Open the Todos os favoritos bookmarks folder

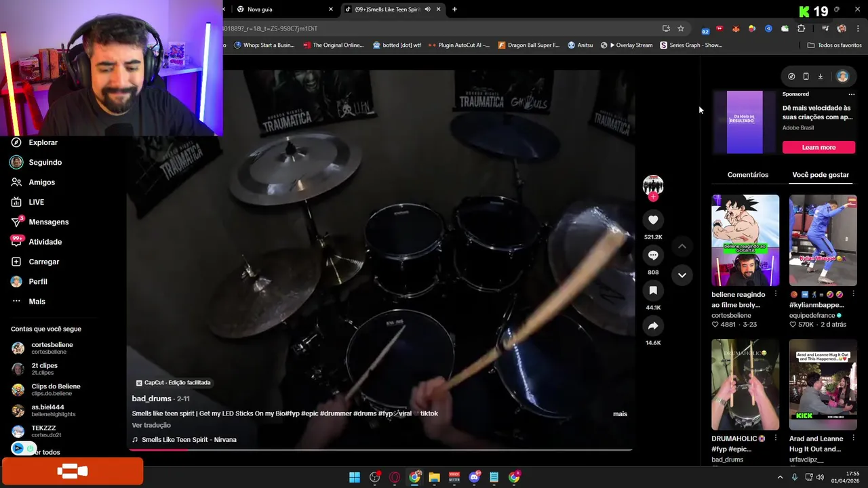click(x=834, y=45)
